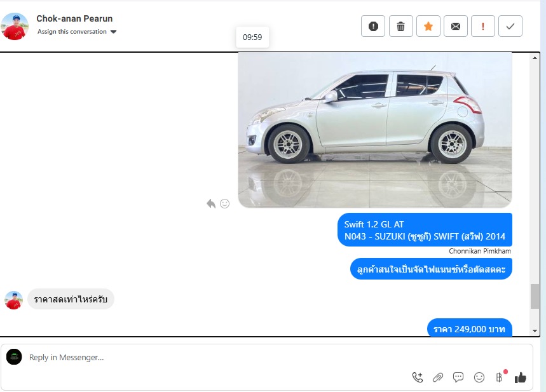Mark conversation as unread with the envelope icon
The image size is (546, 392).
point(456,26)
